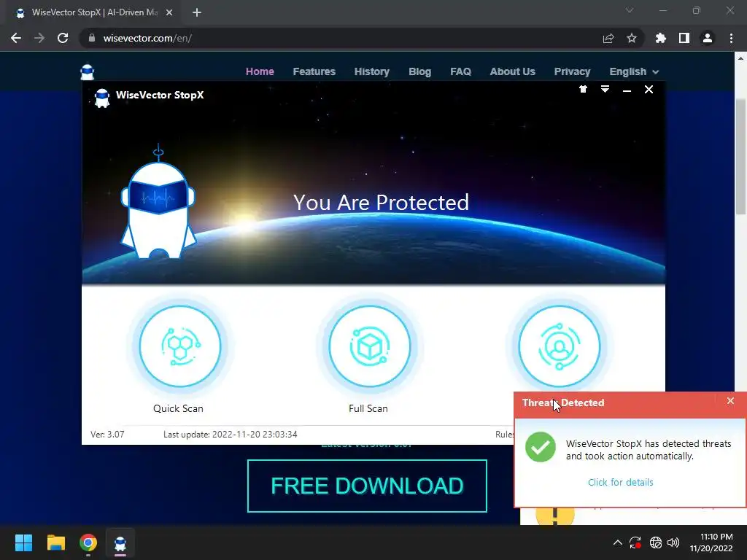This screenshot has width=747, height=560.
Task: Start a Quick Scan
Action: point(179,346)
